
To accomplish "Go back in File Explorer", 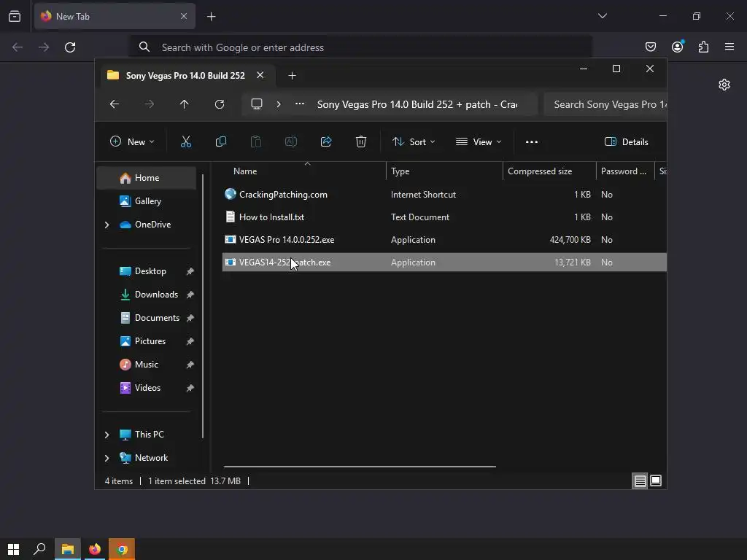I will tap(115, 104).
